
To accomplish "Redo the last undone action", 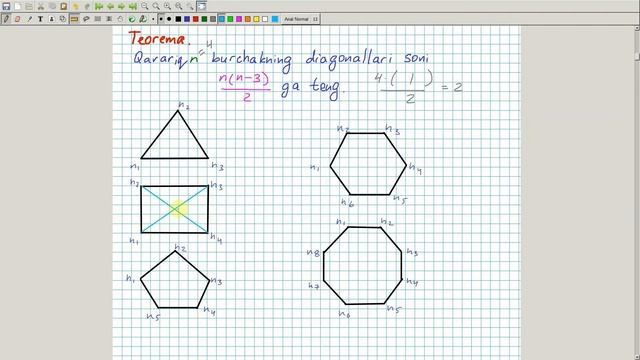I will (x=87, y=7).
